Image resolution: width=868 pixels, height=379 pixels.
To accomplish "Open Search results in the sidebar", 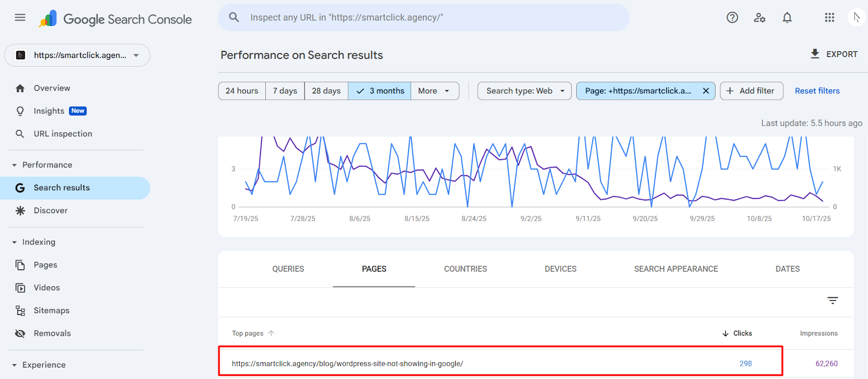I will point(75,188).
